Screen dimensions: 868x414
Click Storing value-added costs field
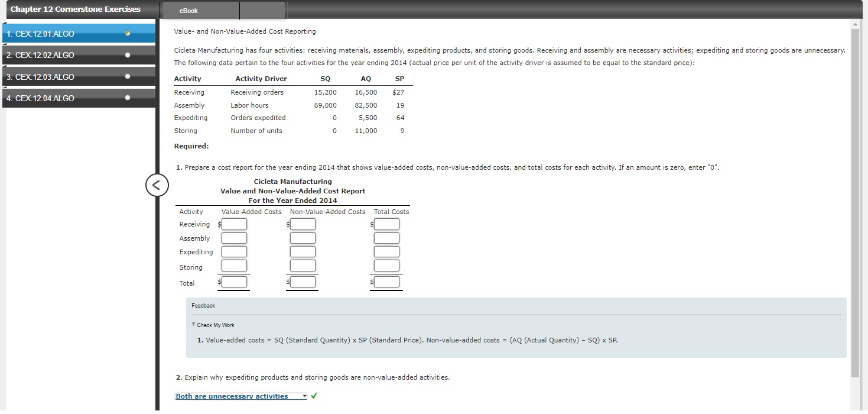(x=235, y=266)
